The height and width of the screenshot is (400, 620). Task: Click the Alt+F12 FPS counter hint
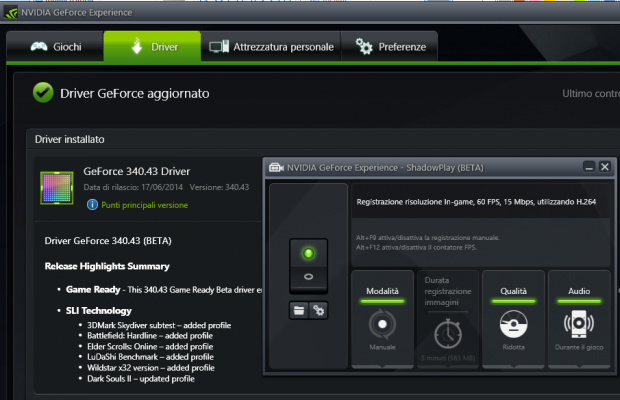(416, 247)
